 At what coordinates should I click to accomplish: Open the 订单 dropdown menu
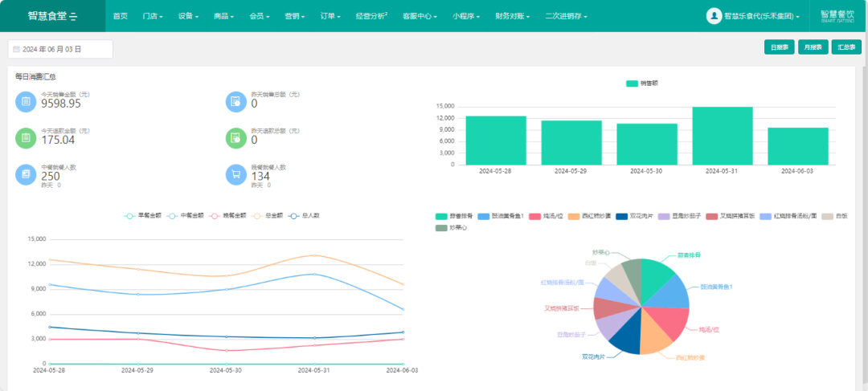tap(330, 16)
